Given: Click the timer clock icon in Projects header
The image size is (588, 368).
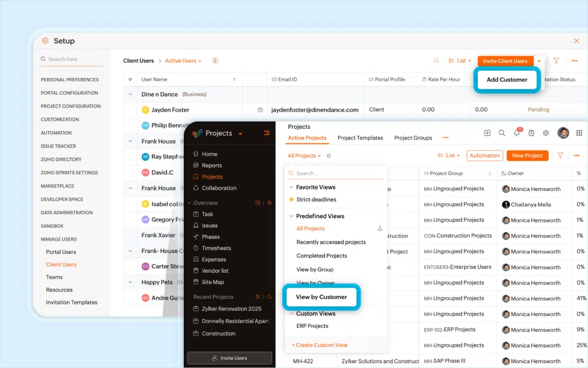Looking at the screenshot, I should coord(531,133).
